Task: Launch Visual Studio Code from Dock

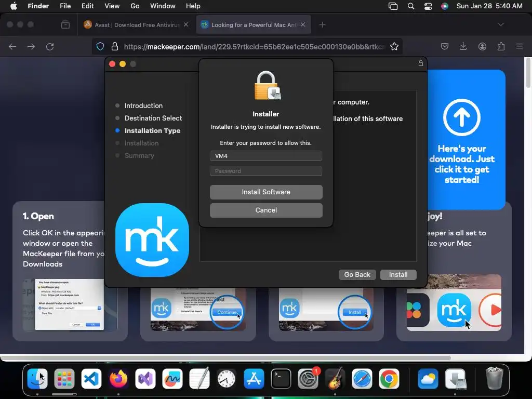Action: pyautogui.click(x=91, y=379)
